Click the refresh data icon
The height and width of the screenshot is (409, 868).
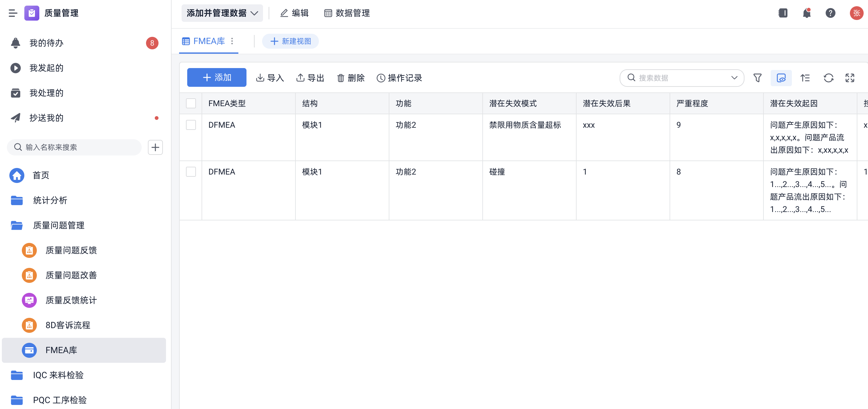828,78
